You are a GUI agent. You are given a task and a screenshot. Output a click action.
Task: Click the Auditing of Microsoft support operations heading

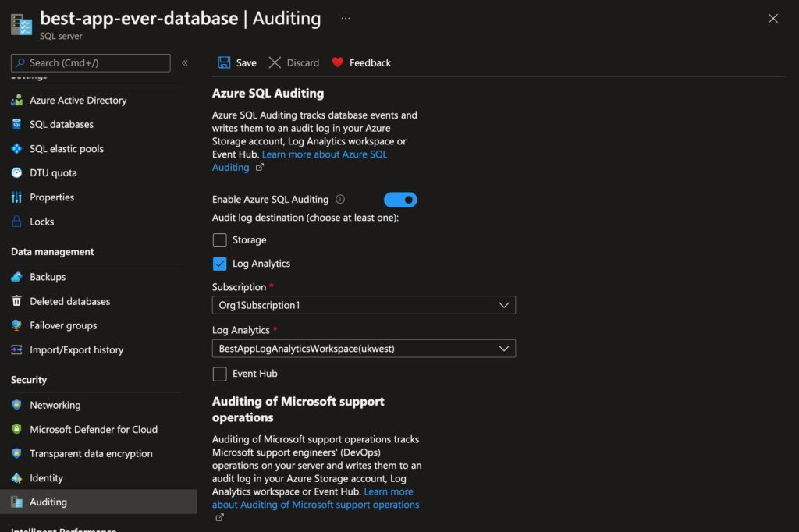[298, 410]
